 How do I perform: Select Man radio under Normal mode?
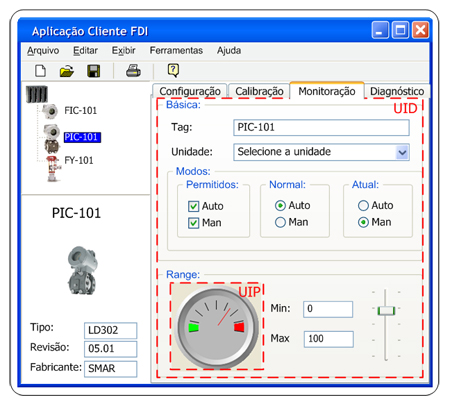click(280, 222)
